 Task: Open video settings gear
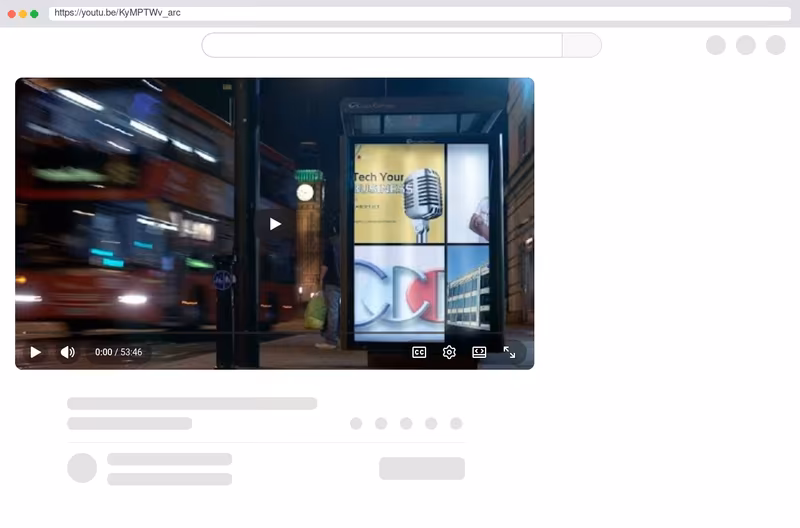point(449,353)
